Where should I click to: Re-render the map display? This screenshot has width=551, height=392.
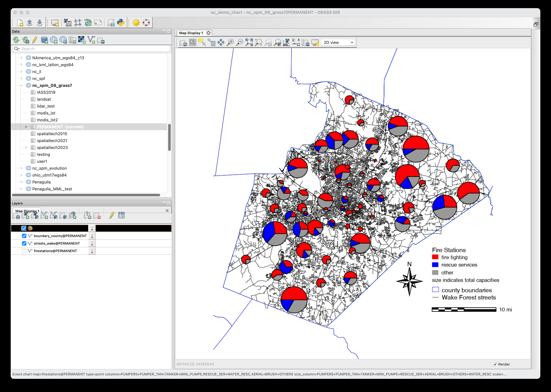click(183, 43)
